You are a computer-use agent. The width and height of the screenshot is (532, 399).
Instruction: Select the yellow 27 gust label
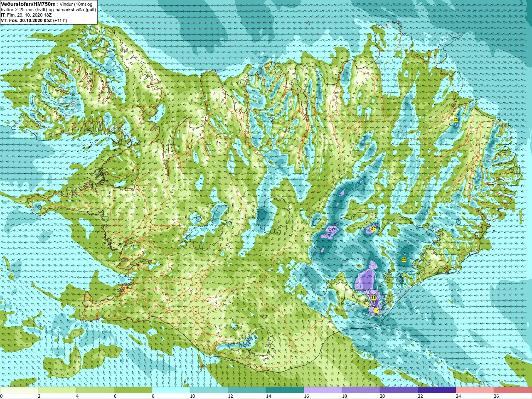[x=373, y=229]
